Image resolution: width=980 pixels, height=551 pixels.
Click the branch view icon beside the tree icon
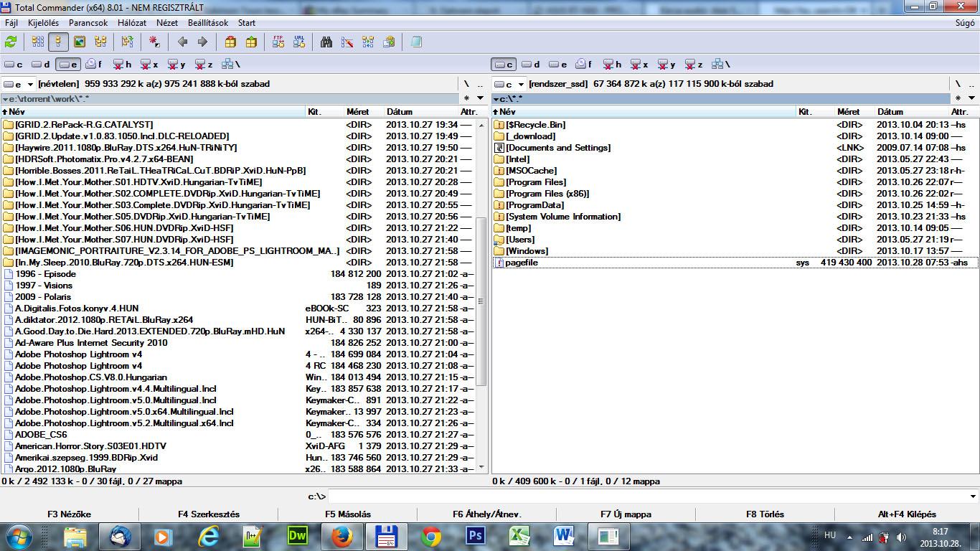tap(127, 42)
